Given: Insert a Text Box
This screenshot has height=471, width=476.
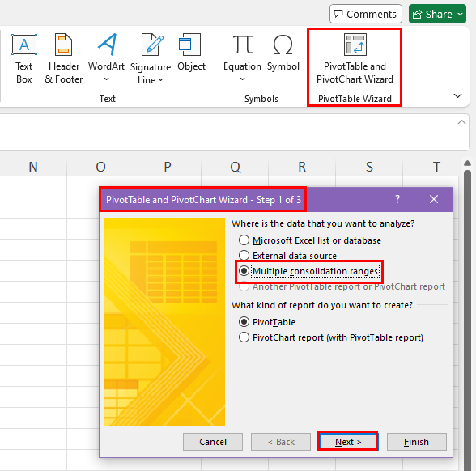Looking at the screenshot, I should pyautogui.click(x=24, y=59).
